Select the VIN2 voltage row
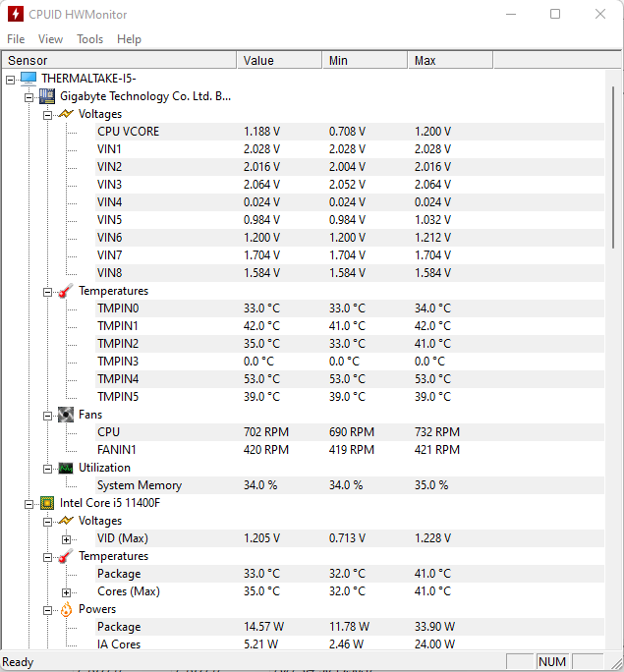Screen dimensions: 624x672 point(350,167)
